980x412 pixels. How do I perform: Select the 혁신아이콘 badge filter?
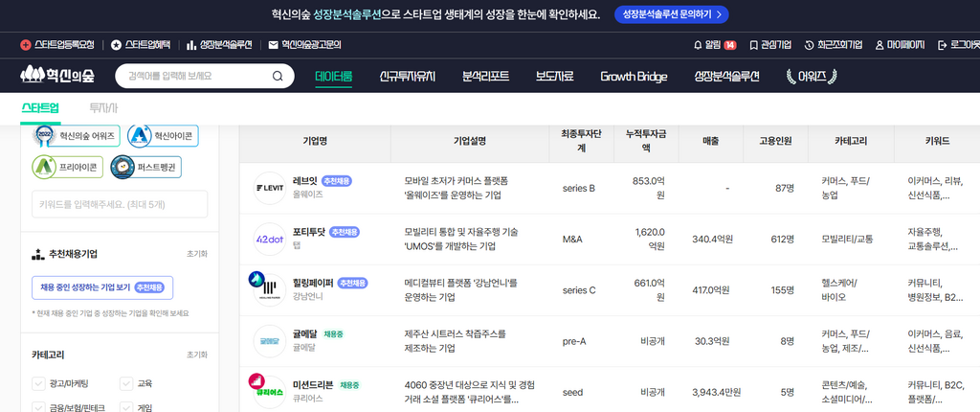point(163,135)
